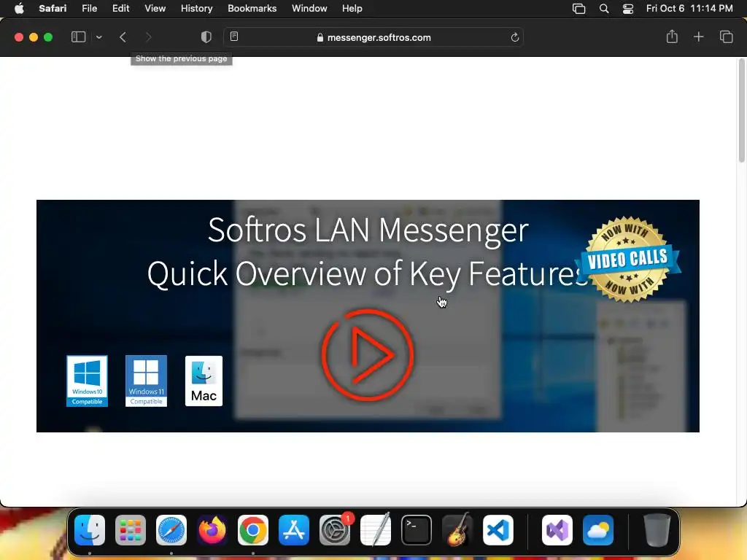Open the Help menu
The height and width of the screenshot is (560, 747).
(352, 8)
